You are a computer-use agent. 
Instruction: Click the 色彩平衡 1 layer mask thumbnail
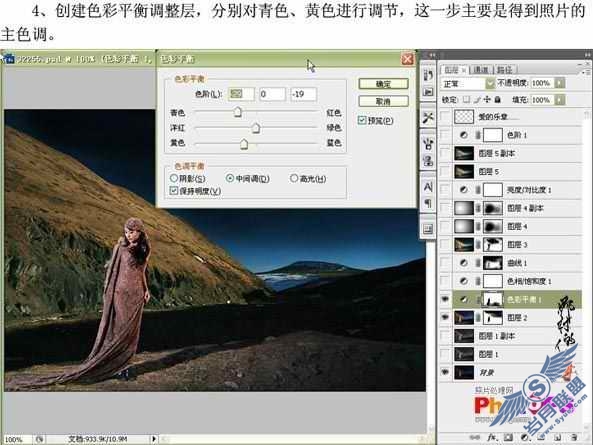point(493,299)
